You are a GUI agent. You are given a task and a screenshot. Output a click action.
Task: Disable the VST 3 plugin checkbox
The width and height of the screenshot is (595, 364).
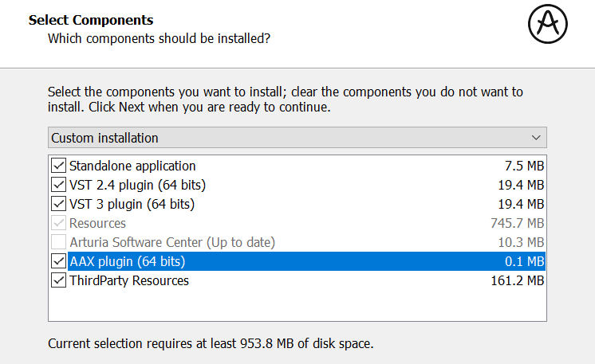point(58,204)
